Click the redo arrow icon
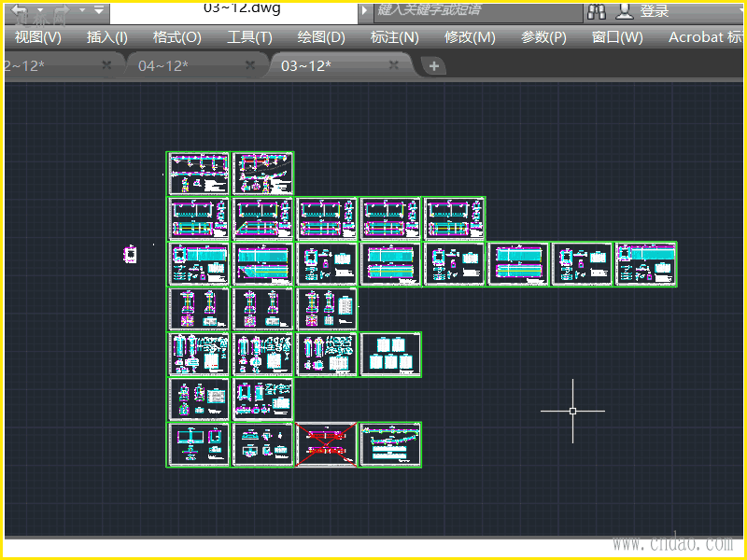The width and height of the screenshot is (747, 560). coord(62,10)
